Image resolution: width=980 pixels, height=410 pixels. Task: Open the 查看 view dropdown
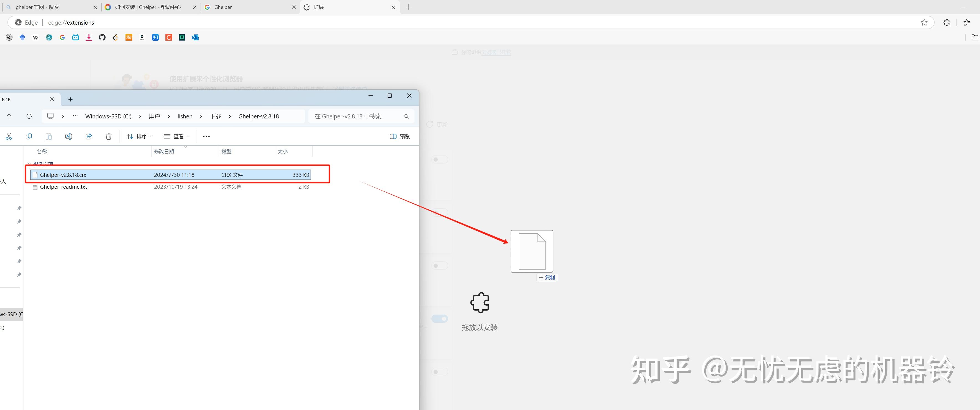176,136
